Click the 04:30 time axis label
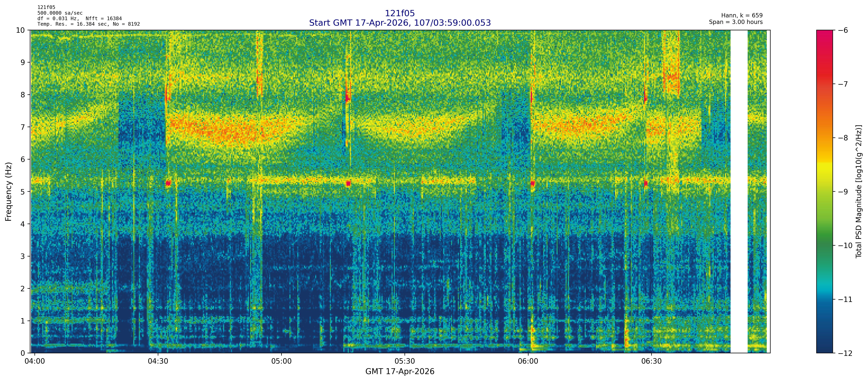 tap(158, 362)
